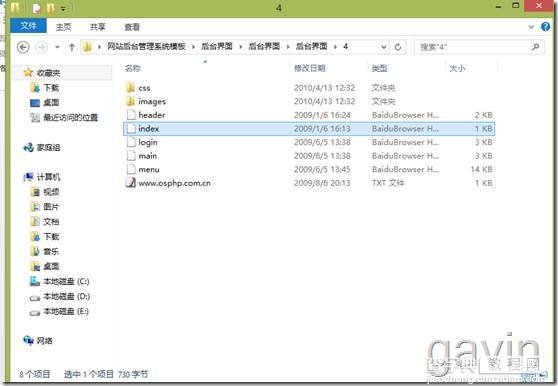Switch to the 主页 ribbon tab

(63, 27)
